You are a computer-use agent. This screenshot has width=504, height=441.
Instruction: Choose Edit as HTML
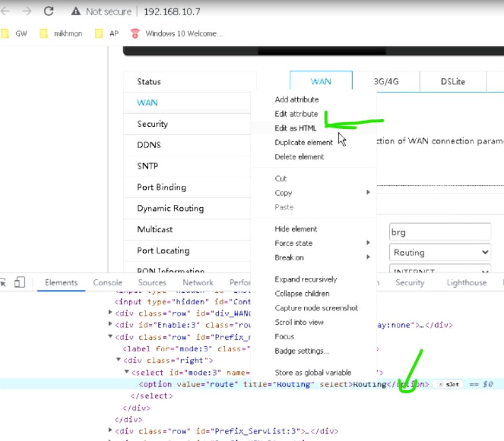click(313, 128)
